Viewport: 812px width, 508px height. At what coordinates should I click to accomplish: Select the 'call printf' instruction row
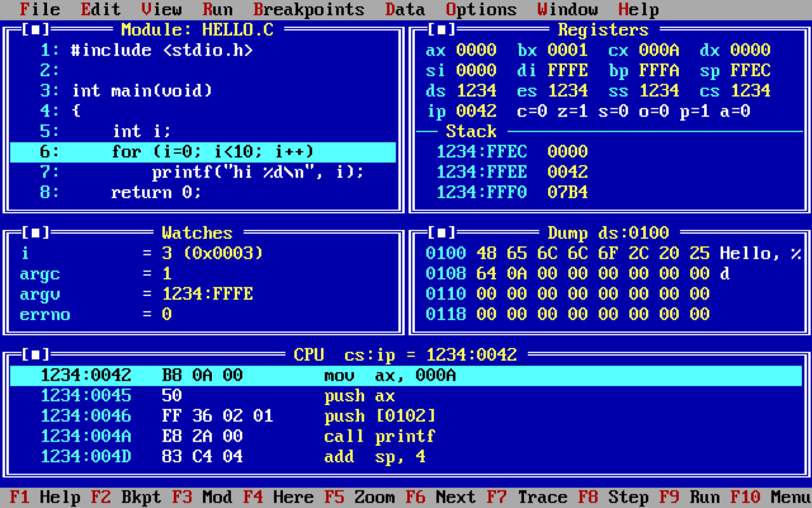[x=406, y=437]
